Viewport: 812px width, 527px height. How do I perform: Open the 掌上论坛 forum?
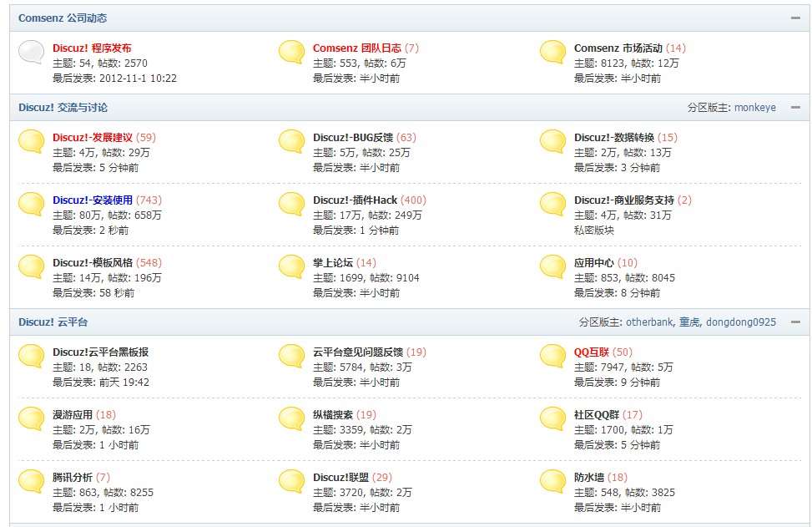(x=333, y=263)
